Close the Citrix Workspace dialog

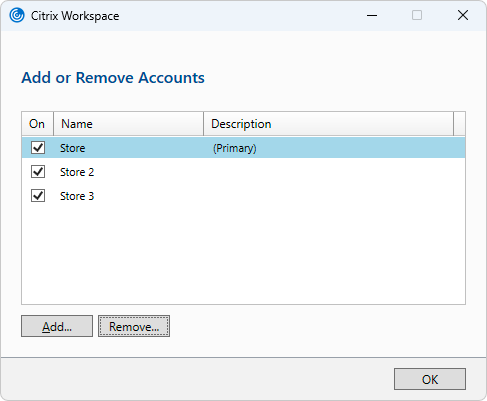tap(463, 15)
